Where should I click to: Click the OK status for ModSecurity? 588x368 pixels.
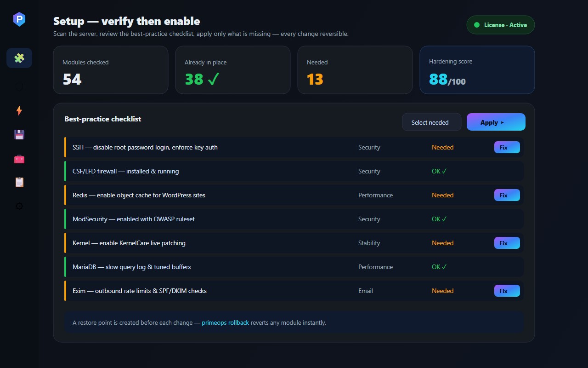(x=439, y=219)
